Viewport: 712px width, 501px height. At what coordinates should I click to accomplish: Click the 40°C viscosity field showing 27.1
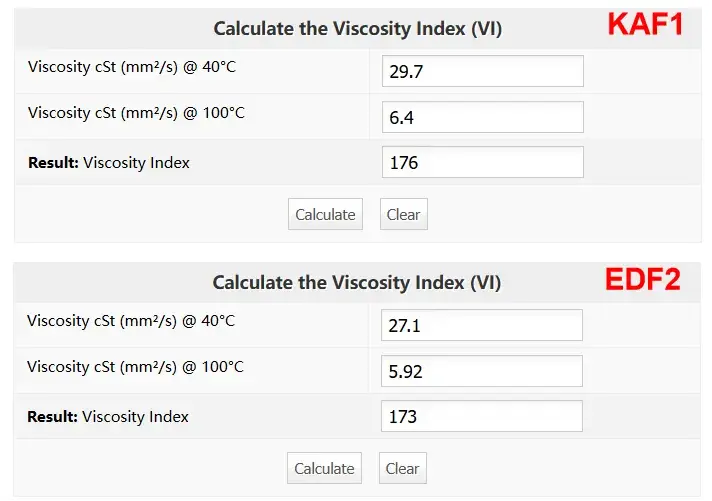[482, 325]
